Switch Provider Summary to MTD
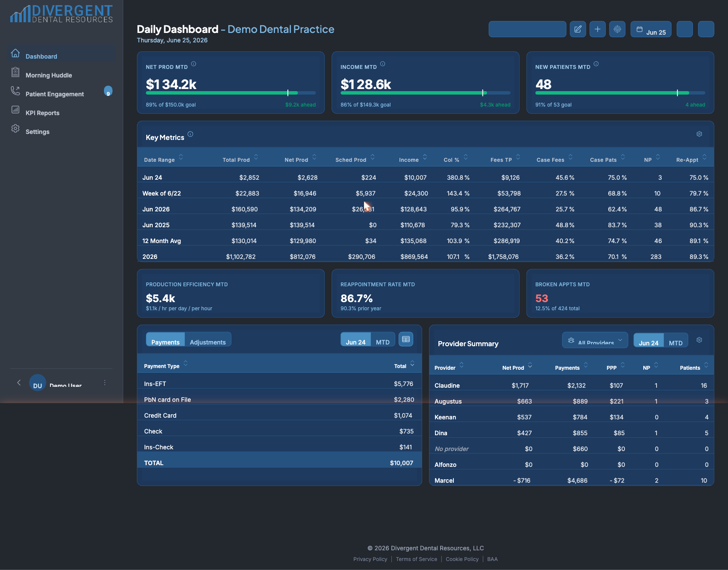 point(676,341)
